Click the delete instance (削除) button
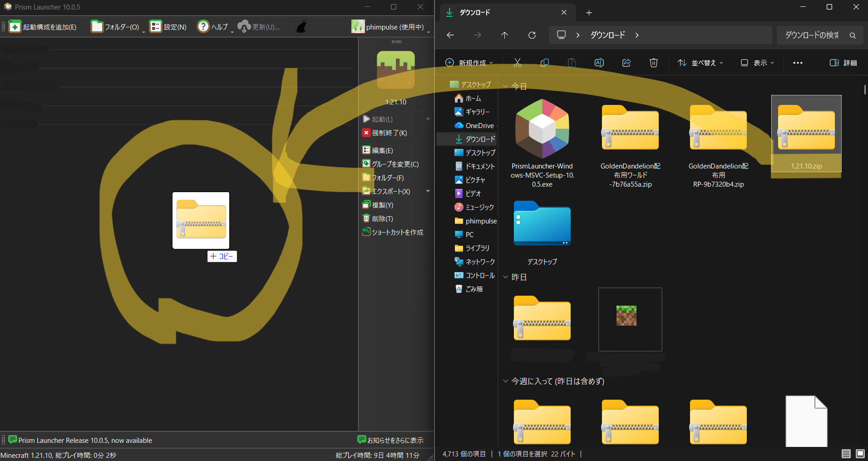 (x=378, y=218)
